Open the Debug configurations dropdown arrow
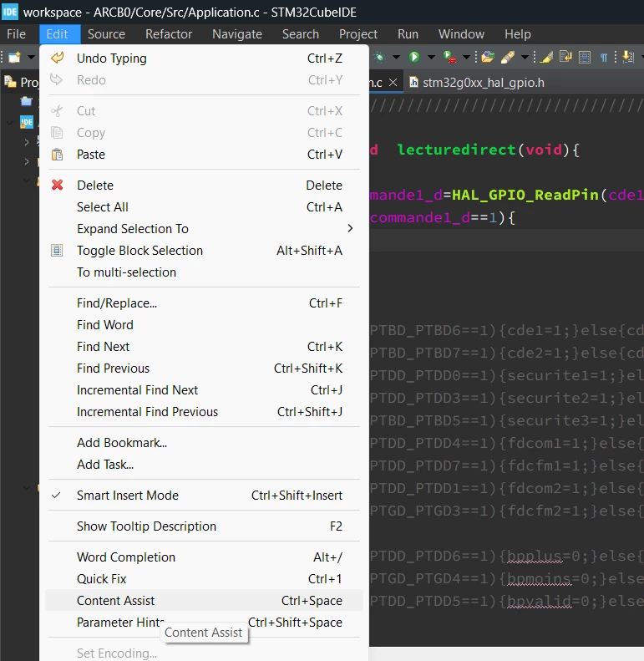644x661 pixels. (x=396, y=57)
